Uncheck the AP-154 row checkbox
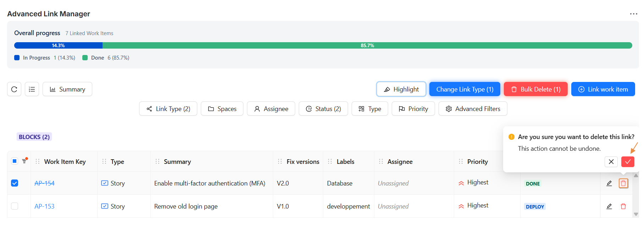This screenshot has width=644, height=227. tap(15, 183)
